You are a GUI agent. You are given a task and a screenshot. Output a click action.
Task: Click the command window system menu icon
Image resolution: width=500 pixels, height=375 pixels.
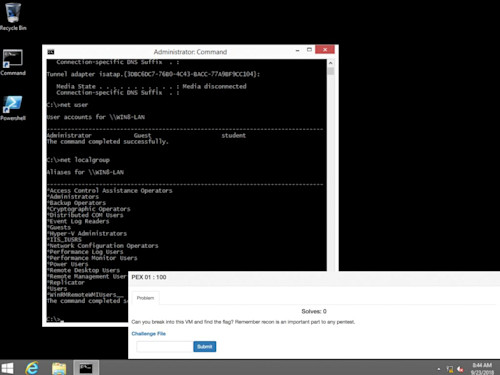tap(51, 52)
